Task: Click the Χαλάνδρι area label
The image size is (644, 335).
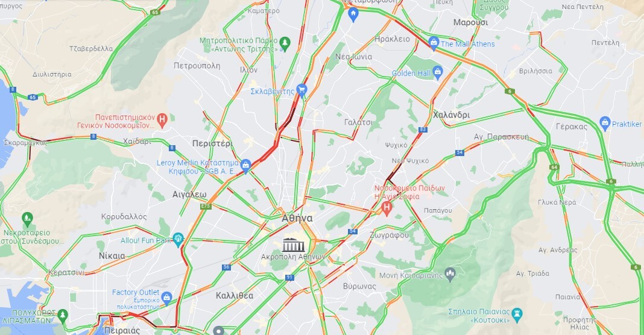Action: [x=452, y=115]
